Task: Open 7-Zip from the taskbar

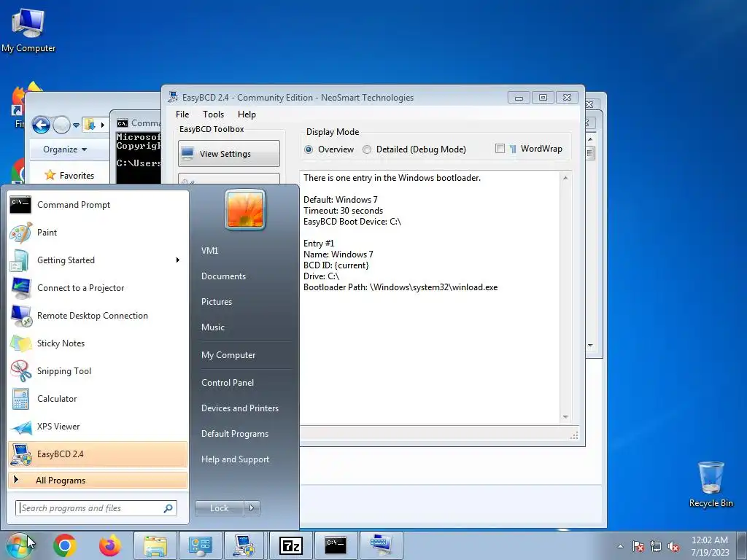Action: (x=290, y=545)
